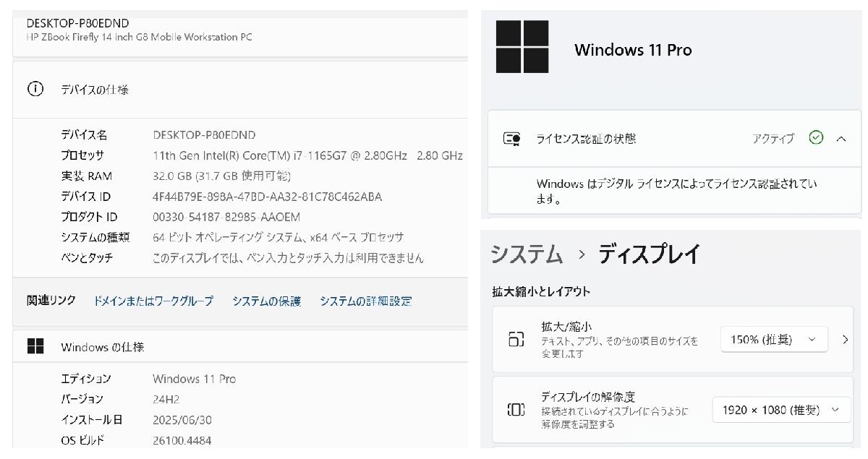Open システムの保護 link
Viewport: 868px width, 459px height.
point(266,301)
